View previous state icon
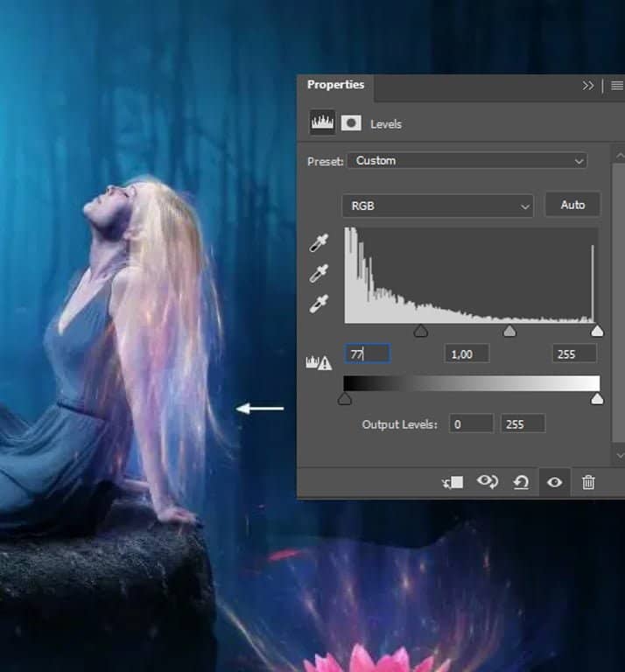The width and height of the screenshot is (625, 672). tap(487, 482)
